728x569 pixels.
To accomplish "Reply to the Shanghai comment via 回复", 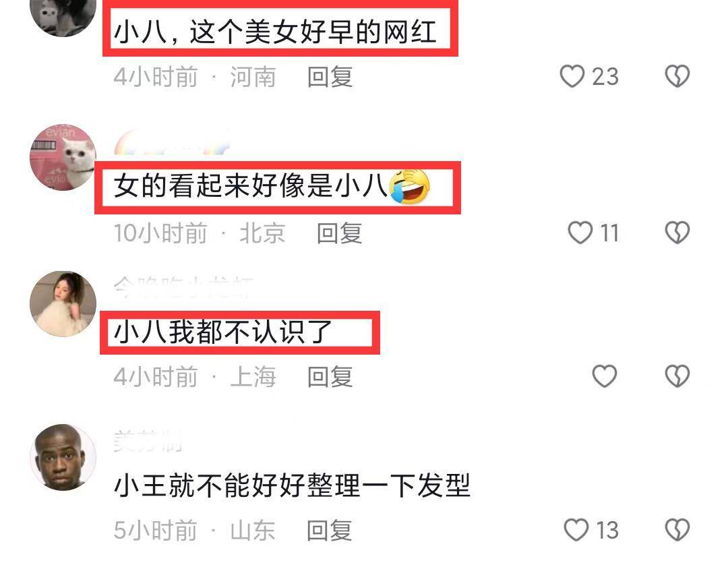I will point(330,376).
